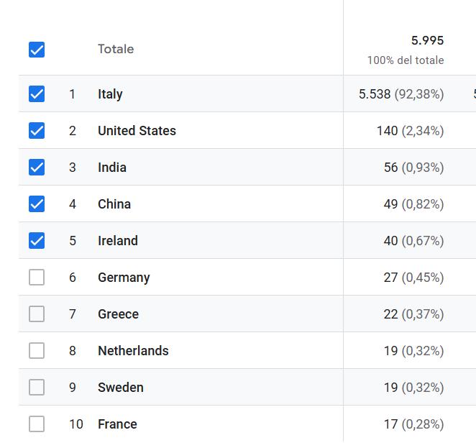Uncheck the Italy row checkbox

click(x=37, y=94)
